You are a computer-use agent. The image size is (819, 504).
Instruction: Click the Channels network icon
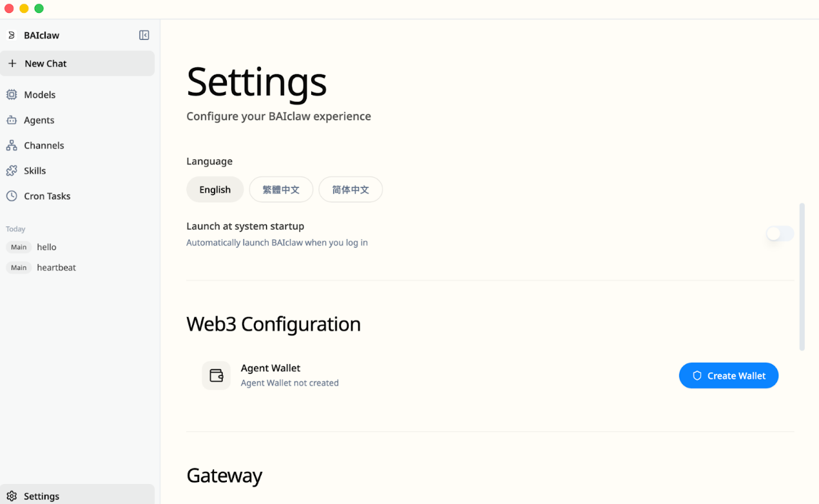(12, 146)
